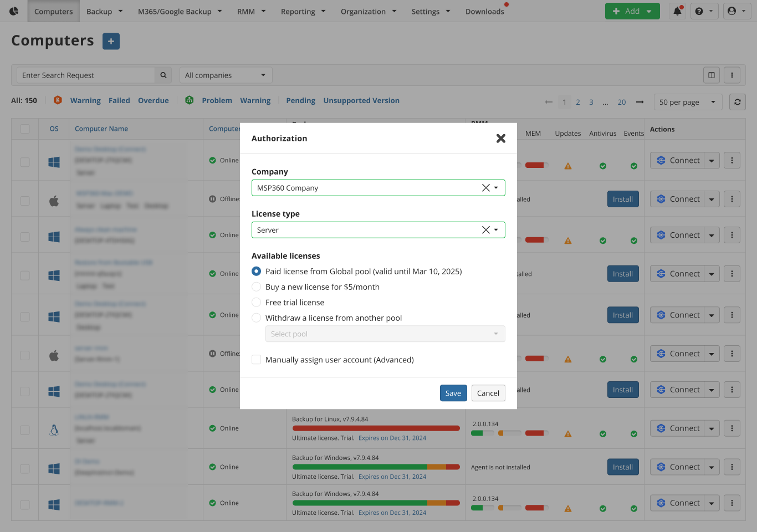Open the Backup menu

click(x=104, y=11)
